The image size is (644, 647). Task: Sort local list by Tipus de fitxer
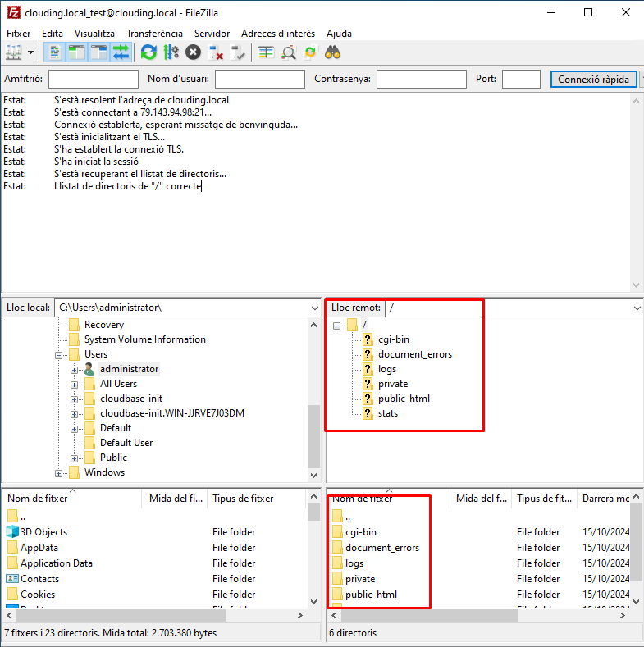pyautogui.click(x=258, y=499)
